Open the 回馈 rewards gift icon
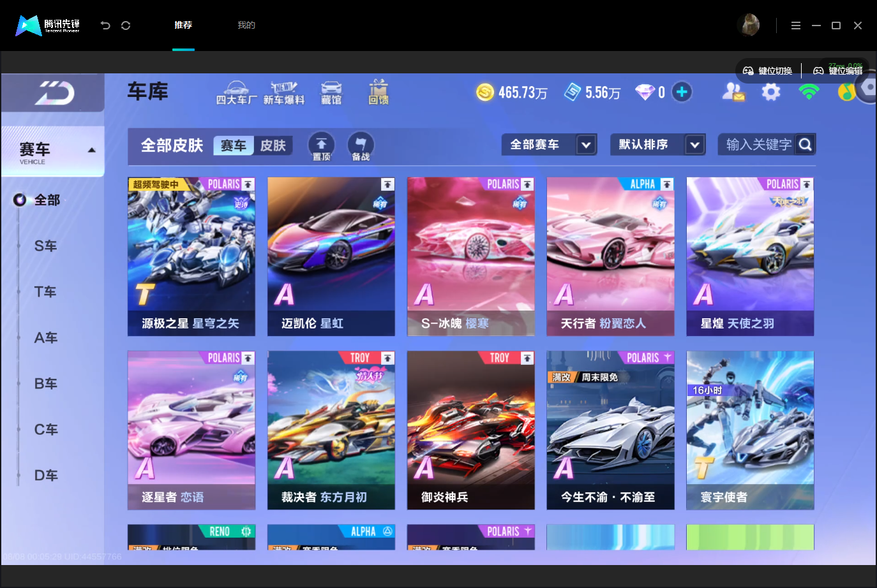This screenshot has width=877, height=588. point(379,92)
